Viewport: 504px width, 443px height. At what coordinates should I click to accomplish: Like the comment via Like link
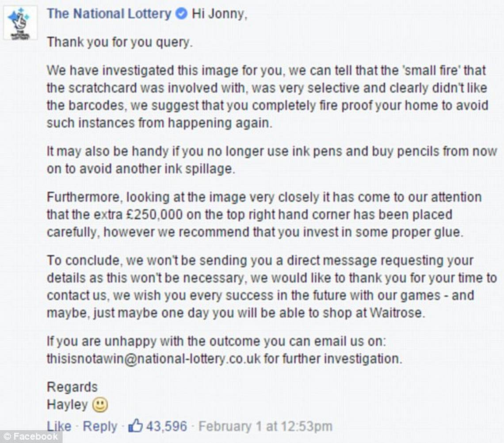(59, 426)
